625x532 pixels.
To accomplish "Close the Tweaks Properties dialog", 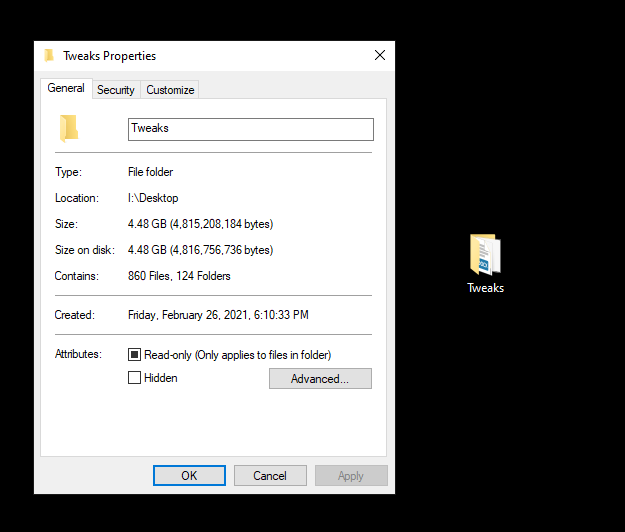I will tap(379, 56).
